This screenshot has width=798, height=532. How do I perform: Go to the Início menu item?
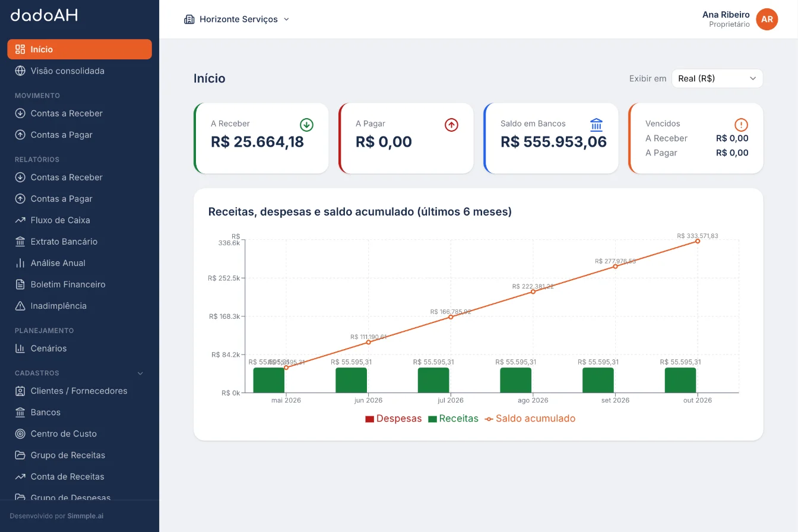[80, 49]
